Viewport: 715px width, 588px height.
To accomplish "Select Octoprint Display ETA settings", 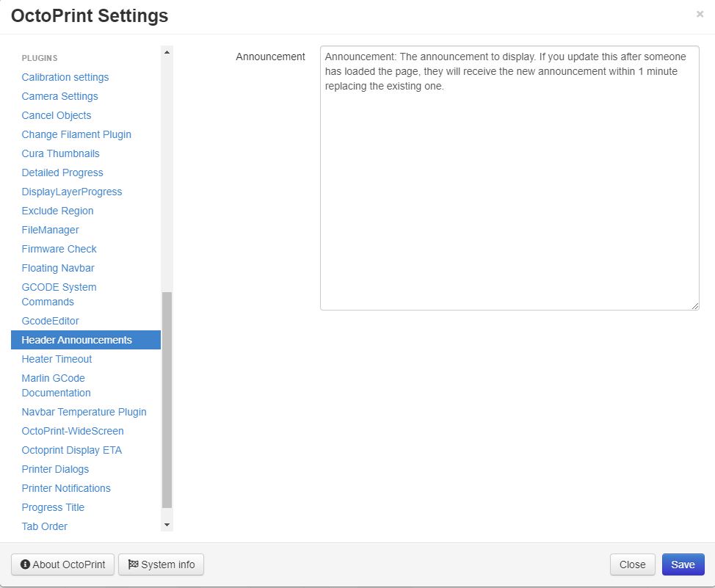I will (x=72, y=451).
